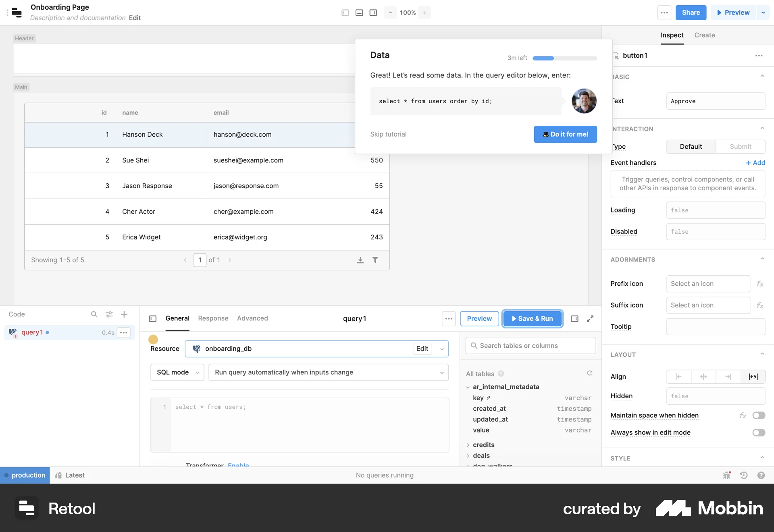The height and width of the screenshot is (532, 774).
Task: Switch to the Response tab
Action: pos(213,318)
